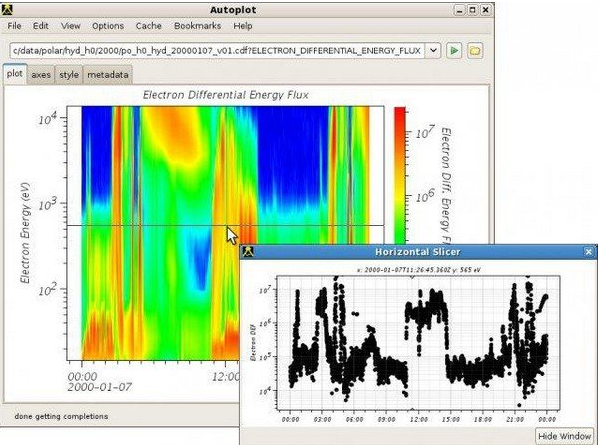Image resolution: width=599 pixels, height=445 pixels.
Task: Minimize the Autoplot window
Action: [460, 10]
